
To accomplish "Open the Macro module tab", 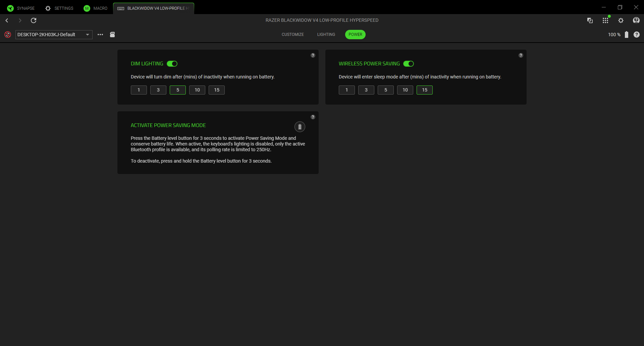I will tap(96, 8).
